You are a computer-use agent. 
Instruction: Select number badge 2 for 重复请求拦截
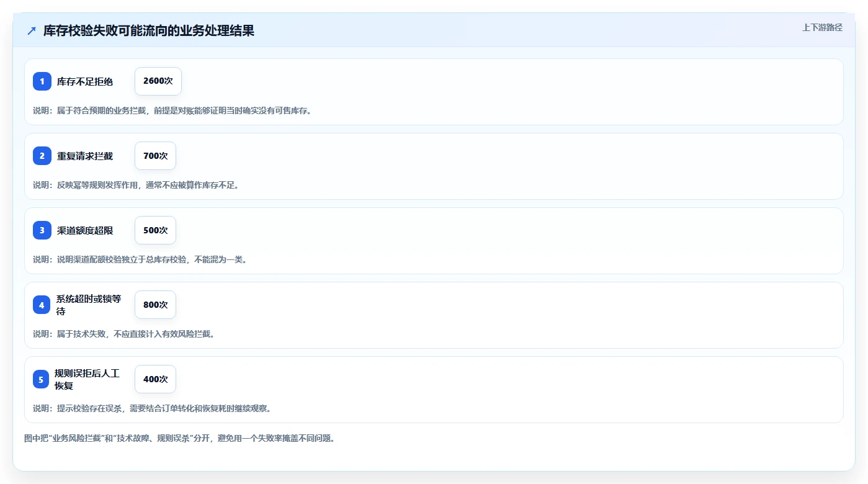pos(42,156)
